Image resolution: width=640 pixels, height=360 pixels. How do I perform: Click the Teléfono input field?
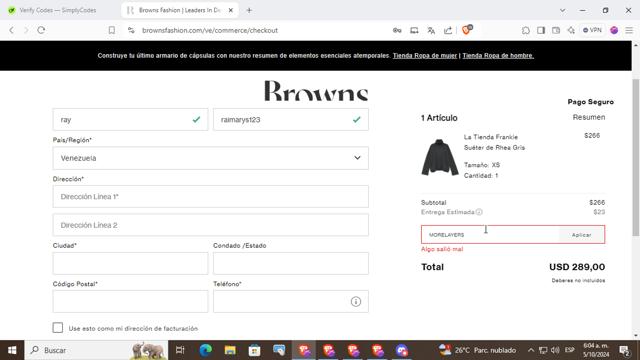pos(291,302)
